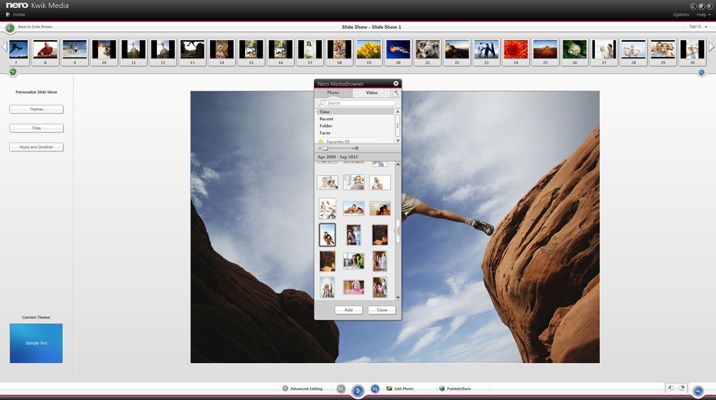Open the Options menu
The width and height of the screenshot is (716, 400).
(x=680, y=14)
